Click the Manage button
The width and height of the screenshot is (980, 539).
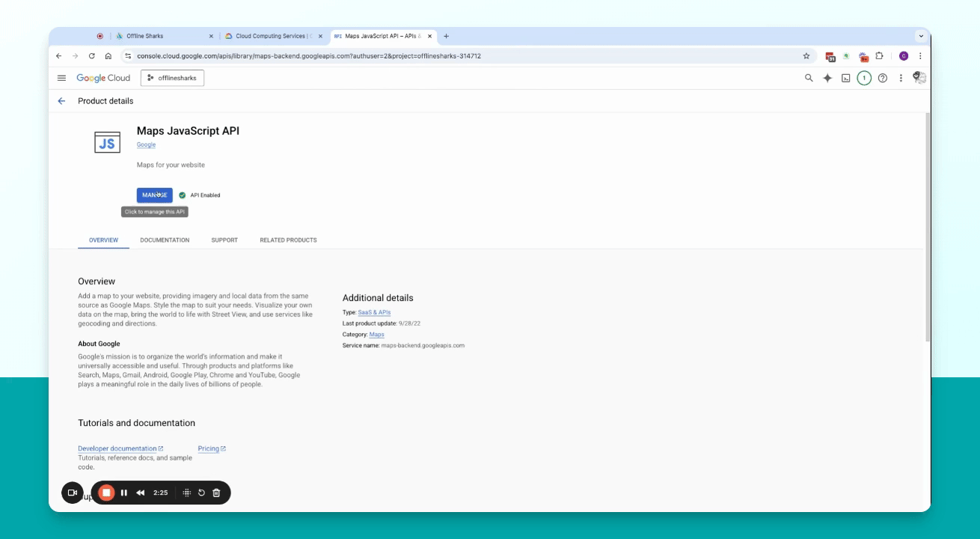[x=155, y=195]
